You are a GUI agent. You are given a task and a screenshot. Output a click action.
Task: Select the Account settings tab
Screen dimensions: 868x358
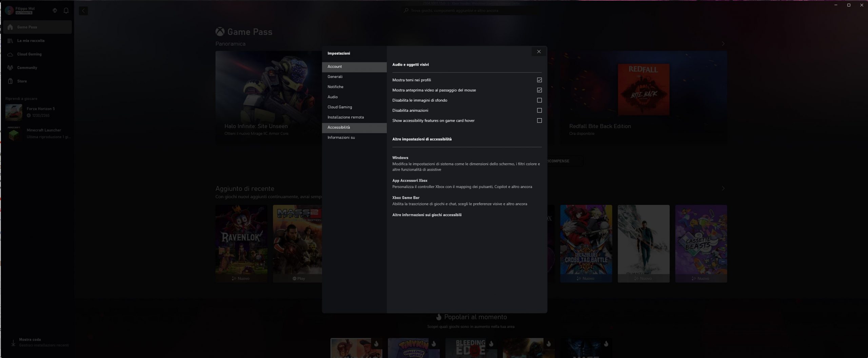(354, 67)
